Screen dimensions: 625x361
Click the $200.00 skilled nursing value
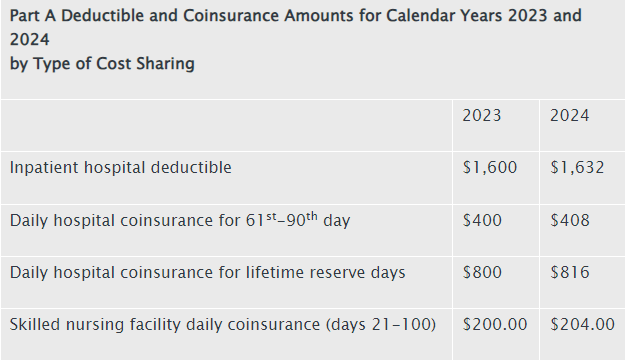[495, 324]
